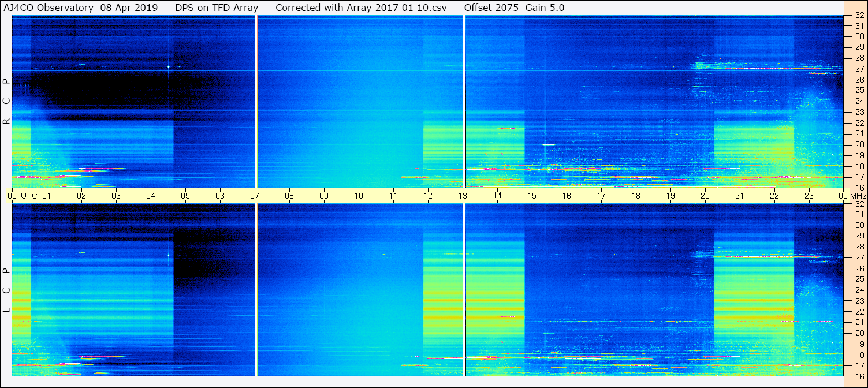This screenshot has height=388, width=868.
Task: Select the 28 MHz tick in RCP panel
Action: tap(859, 58)
